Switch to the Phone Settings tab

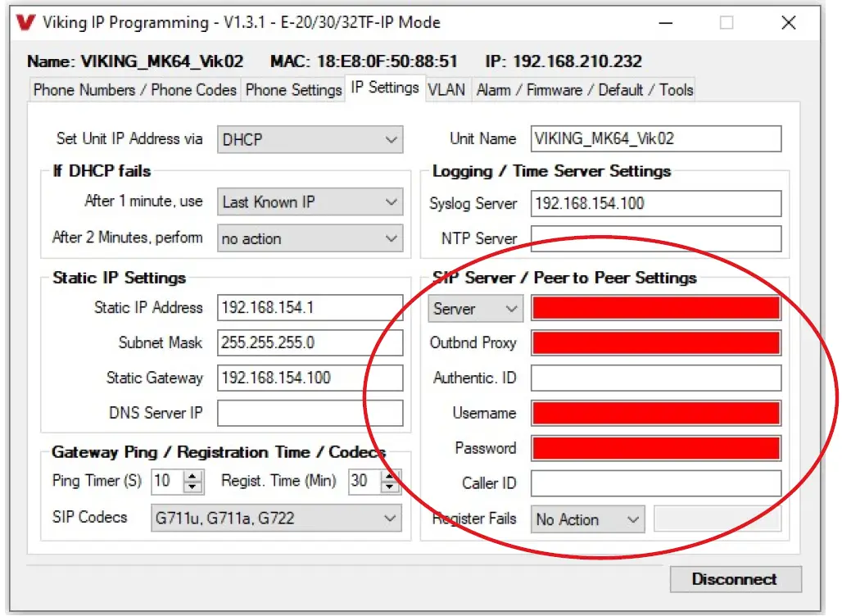tap(293, 89)
